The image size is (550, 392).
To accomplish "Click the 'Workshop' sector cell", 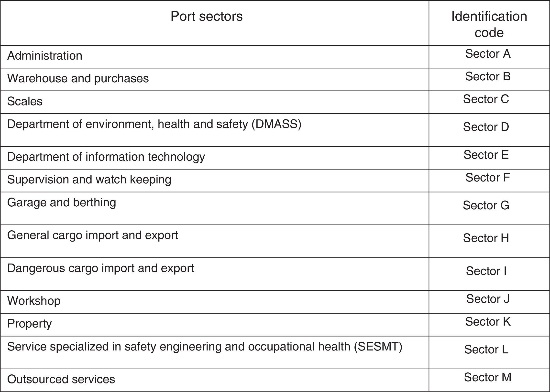I will [34, 301].
